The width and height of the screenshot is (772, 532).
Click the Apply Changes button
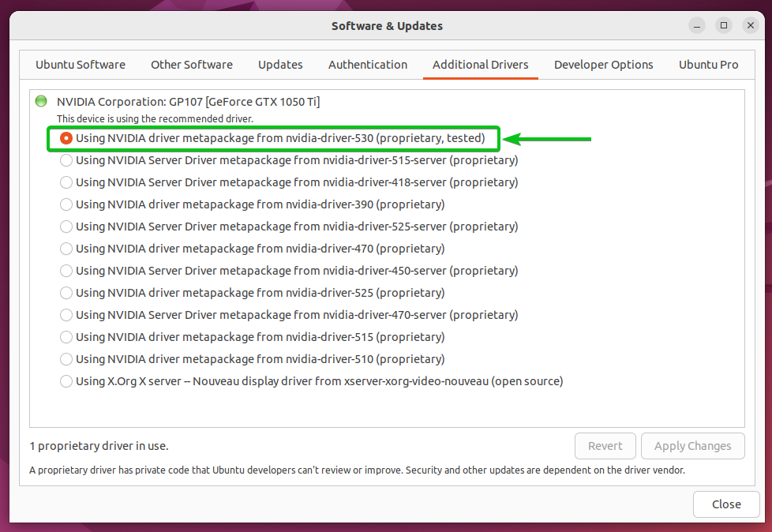coord(693,446)
